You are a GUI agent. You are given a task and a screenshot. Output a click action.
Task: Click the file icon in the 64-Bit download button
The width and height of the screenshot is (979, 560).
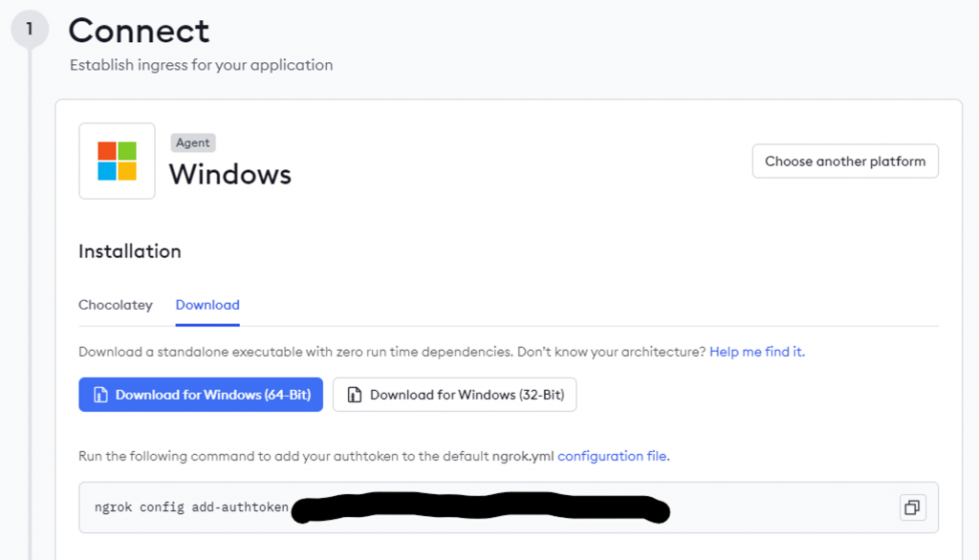tap(100, 395)
